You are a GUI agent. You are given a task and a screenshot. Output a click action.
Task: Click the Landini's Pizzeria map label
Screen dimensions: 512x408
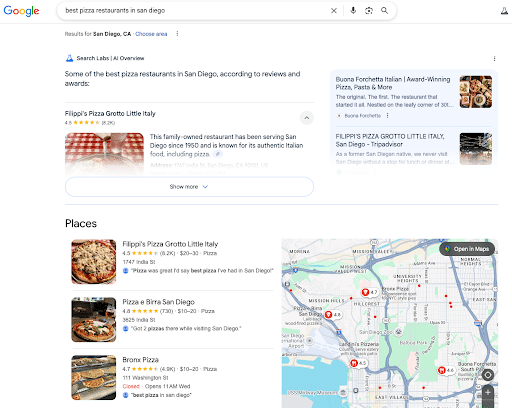tap(359, 344)
